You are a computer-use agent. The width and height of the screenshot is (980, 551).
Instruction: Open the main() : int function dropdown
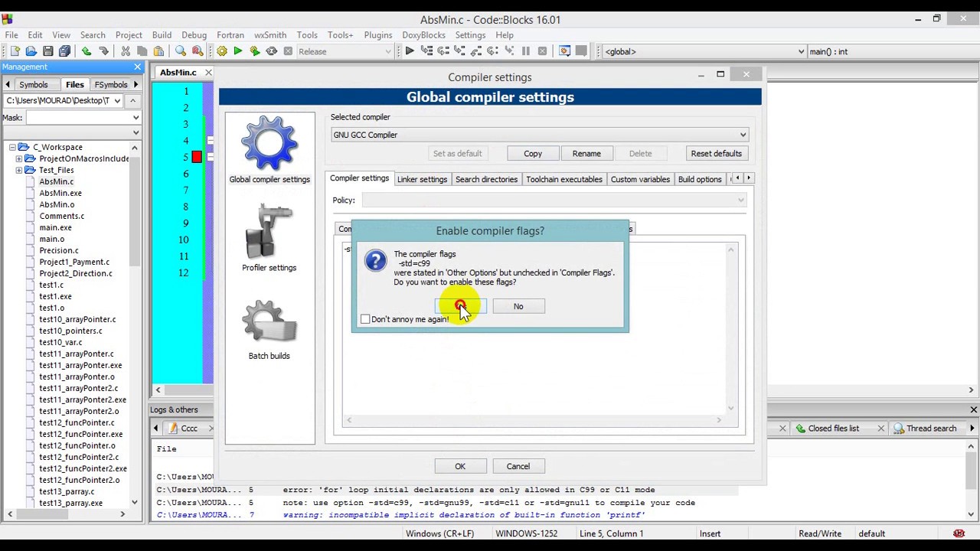892,51
